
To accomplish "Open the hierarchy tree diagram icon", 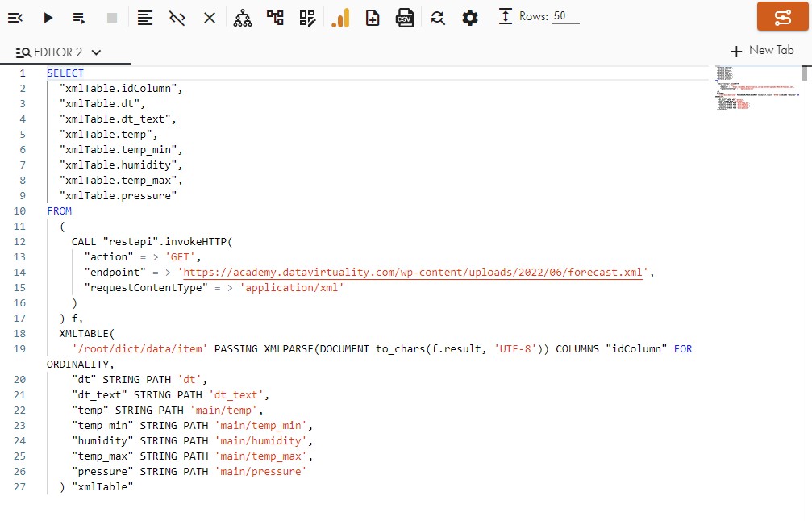I will 243,18.
